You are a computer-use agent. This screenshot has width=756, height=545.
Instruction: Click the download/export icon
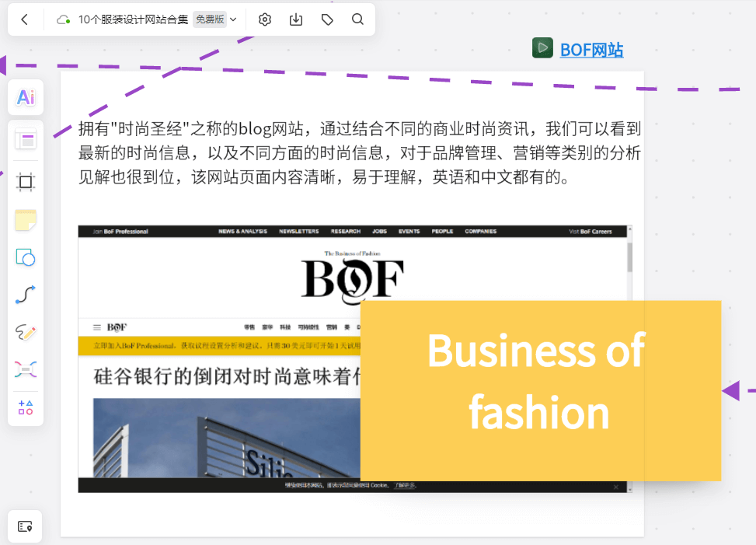pyautogui.click(x=296, y=19)
